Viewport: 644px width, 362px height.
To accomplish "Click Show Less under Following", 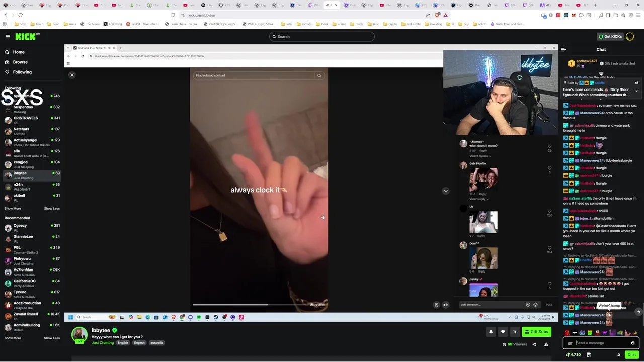I will [52, 208].
